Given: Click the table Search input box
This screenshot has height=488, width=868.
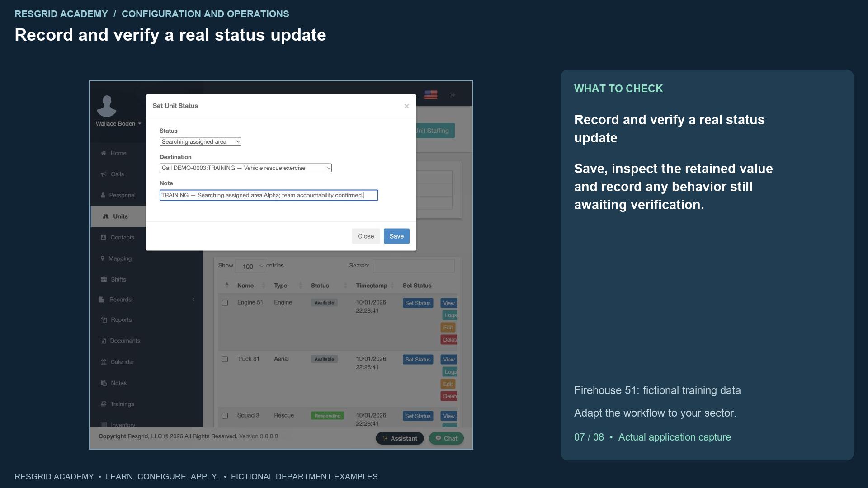Looking at the screenshot, I should [x=413, y=266].
